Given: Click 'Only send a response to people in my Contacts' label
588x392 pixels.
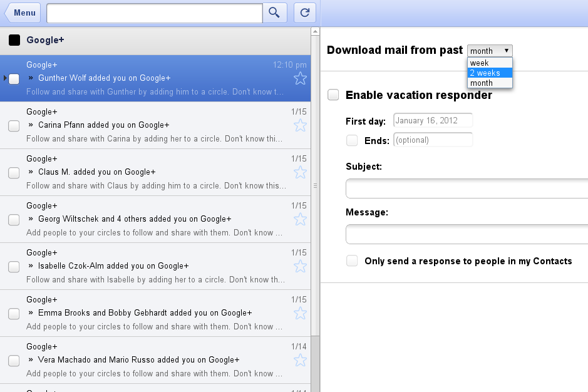Looking at the screenshot, I should click(468, 261).
